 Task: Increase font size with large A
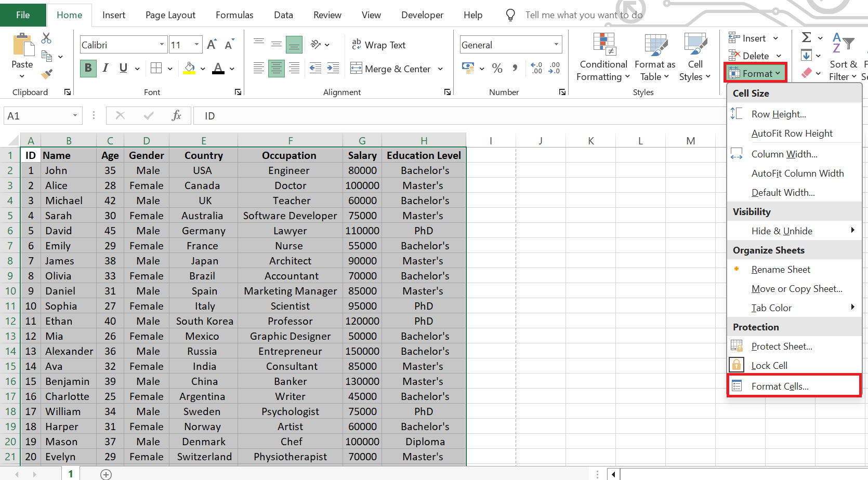point(212,45)
